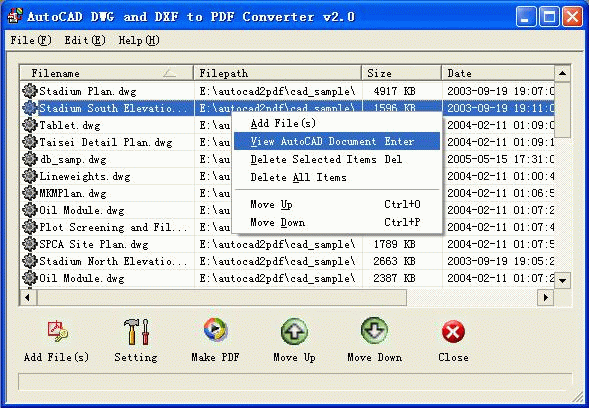Viewport: 589px width, 408px height.
Task: Click the vertical scrollbar up arrow
Action: (x=562, y=73)
